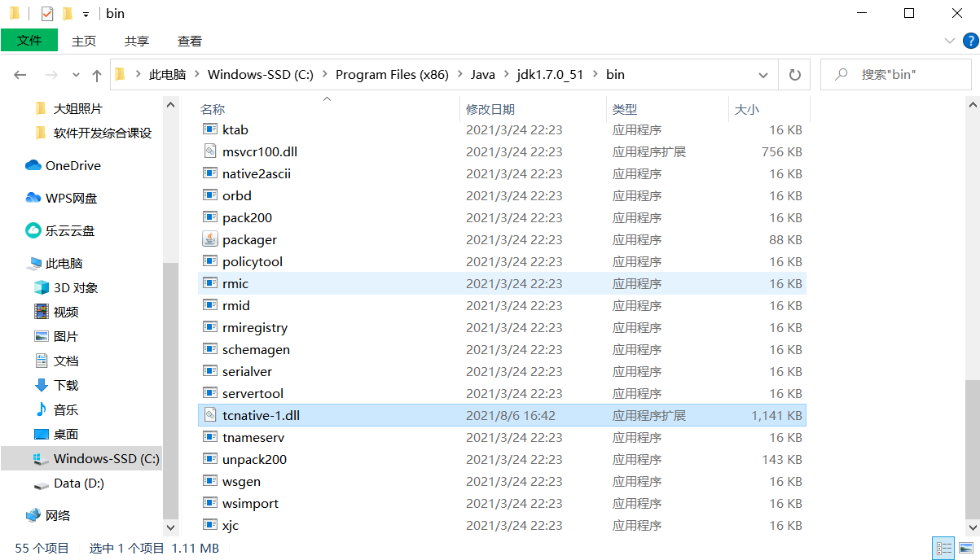Go back using the back arrow icon
Image resolution: width=980 pixels, height=560 pixels.
20,74
